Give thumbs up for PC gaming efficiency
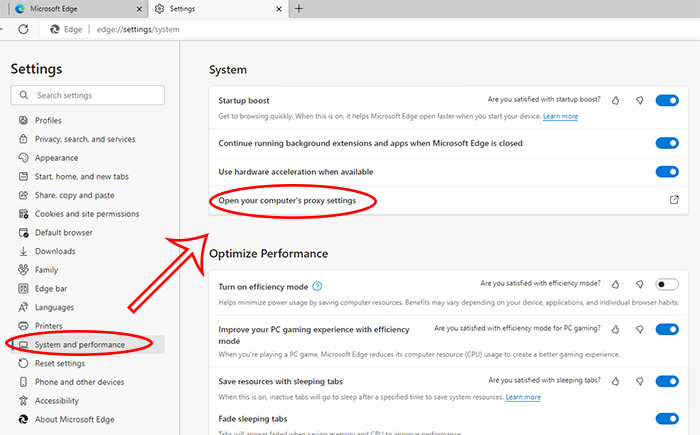Viewport: 700px width, 435px height. [616, 330]
